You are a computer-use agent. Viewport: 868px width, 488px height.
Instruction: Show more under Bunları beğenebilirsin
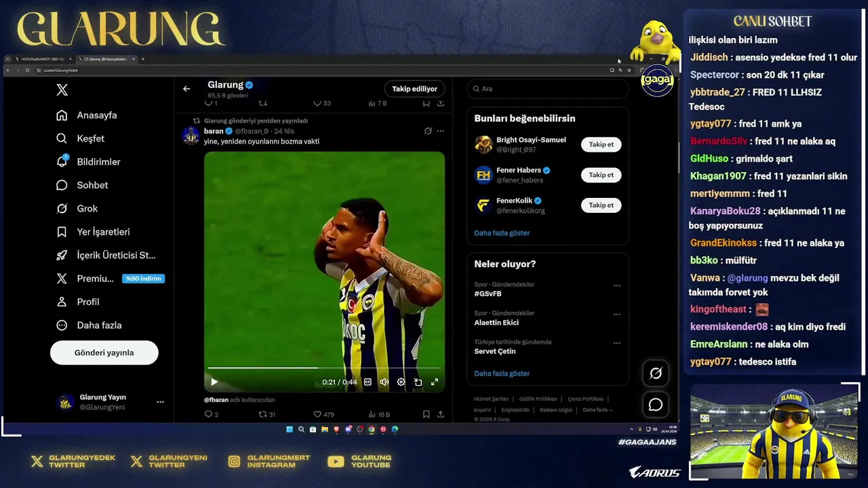pos(502,233)
